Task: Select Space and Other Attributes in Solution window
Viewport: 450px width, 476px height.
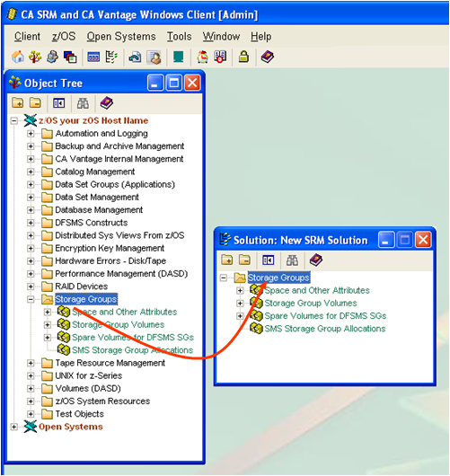Action: point(317,290)
